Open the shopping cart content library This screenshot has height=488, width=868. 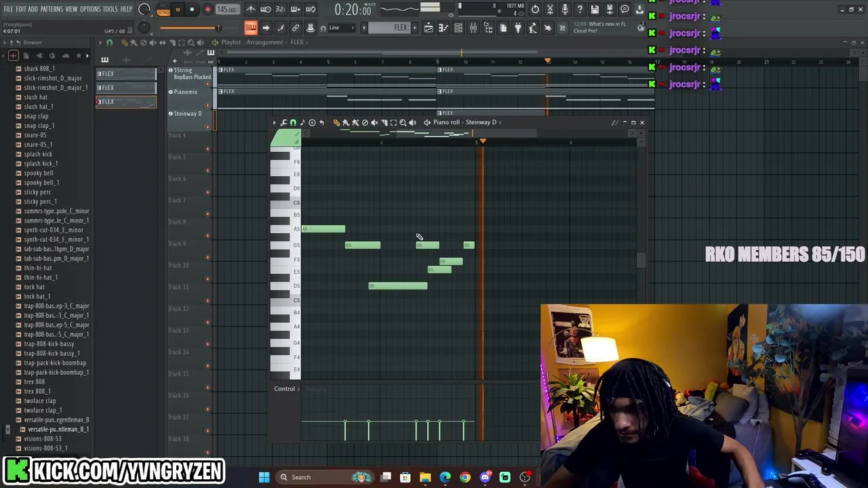(x=562, y=28)
